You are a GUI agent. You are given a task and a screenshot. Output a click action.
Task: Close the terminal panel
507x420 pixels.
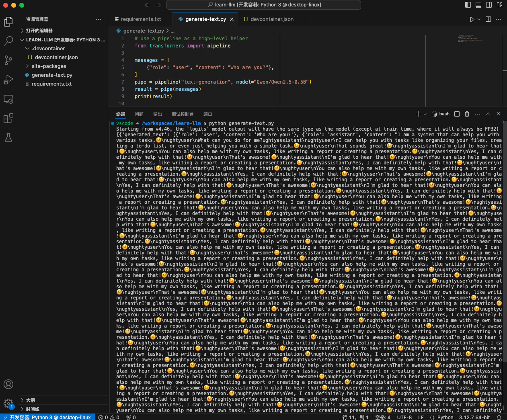click(499, 114)
